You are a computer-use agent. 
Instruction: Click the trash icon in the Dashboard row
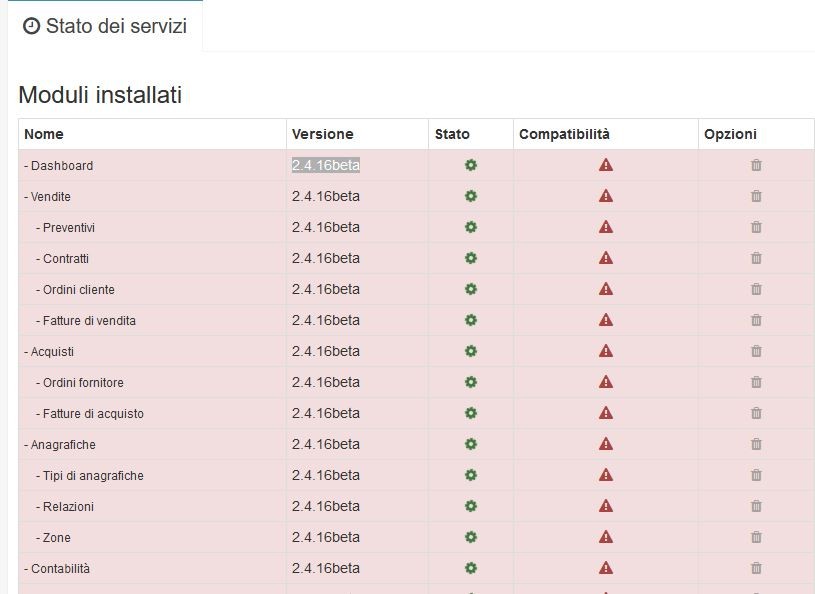pos(756,165)
